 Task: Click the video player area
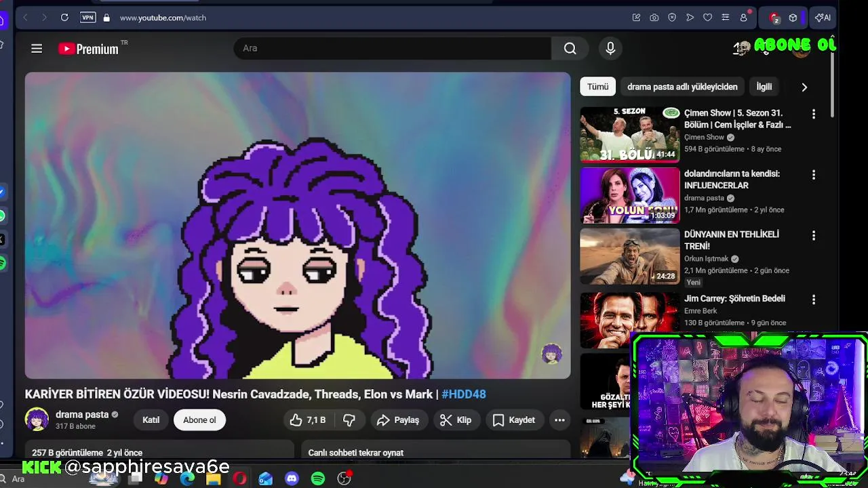[298, 225]
